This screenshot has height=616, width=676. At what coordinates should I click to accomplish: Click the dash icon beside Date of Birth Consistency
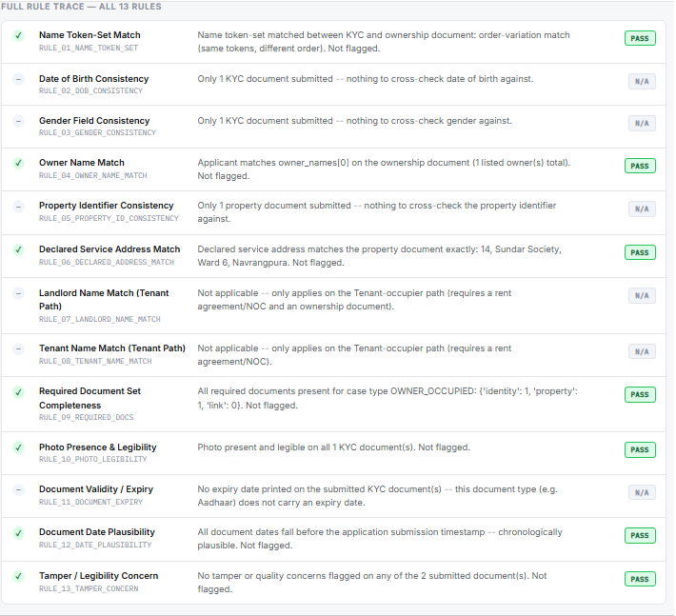click(x=18, y=79)
